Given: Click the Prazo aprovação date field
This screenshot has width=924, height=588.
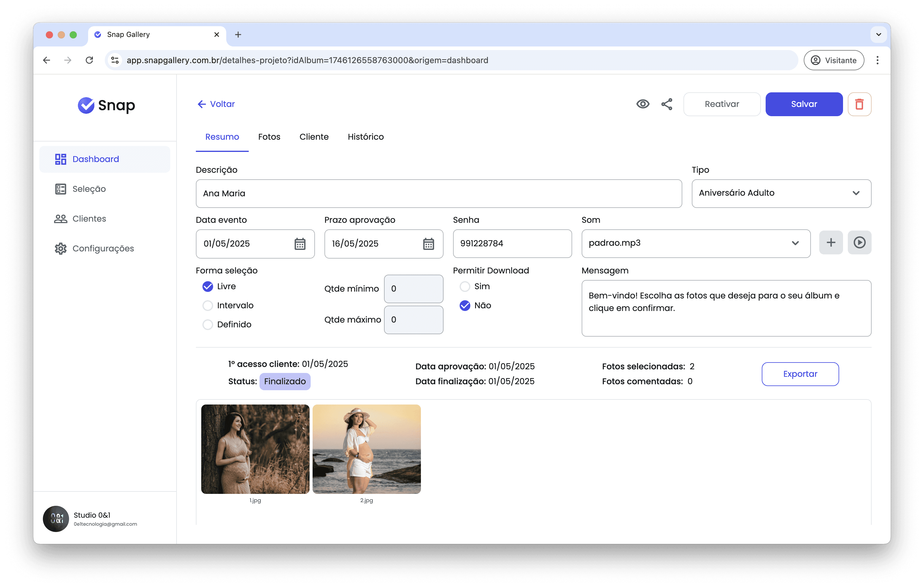Looking at the screenshot, I should [384, 244].
